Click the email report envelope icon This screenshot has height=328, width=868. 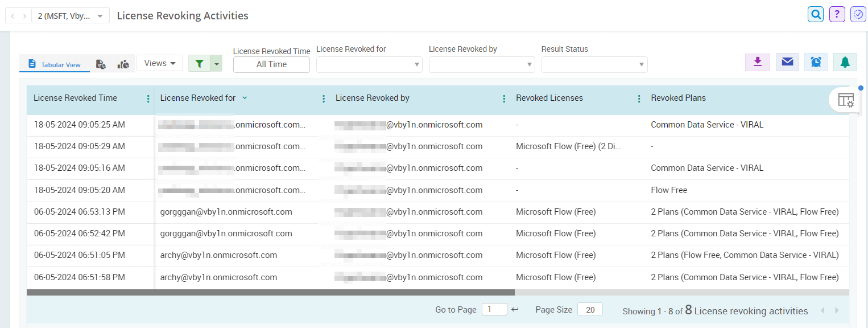pyautogui.click(x=787, y=62)
